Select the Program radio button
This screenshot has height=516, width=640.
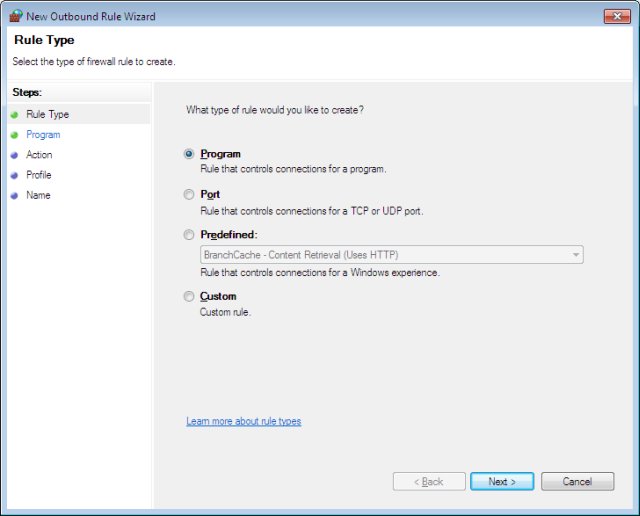point(189,154)
